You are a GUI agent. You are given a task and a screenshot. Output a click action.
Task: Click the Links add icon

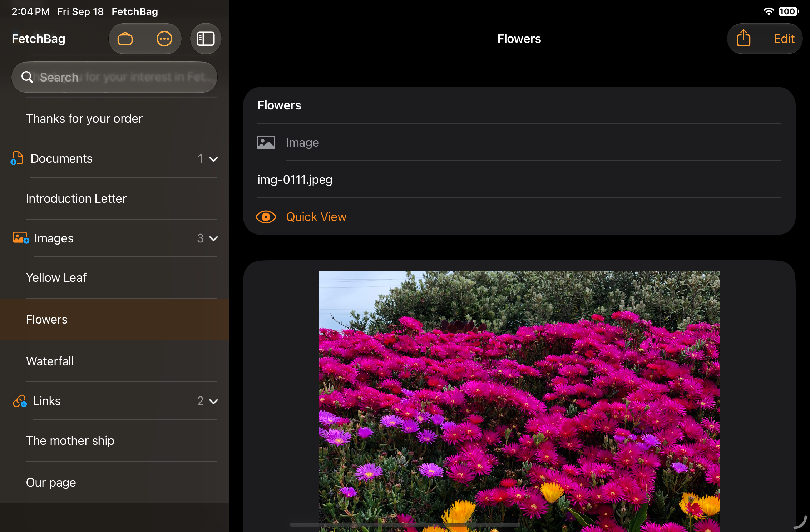(20, 401)
